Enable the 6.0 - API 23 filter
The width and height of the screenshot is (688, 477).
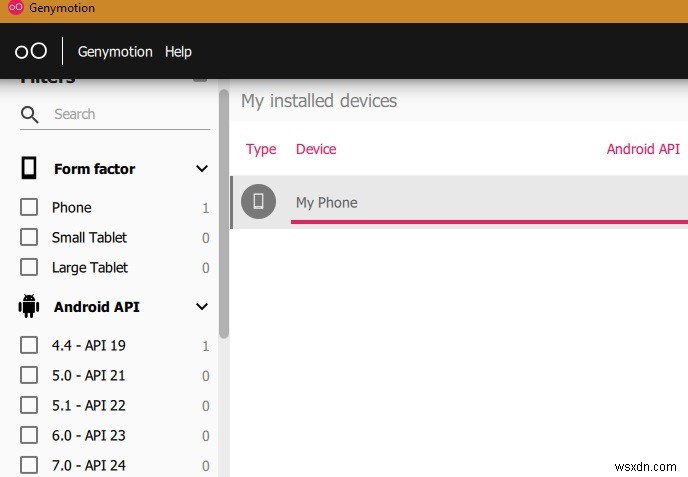tap(29, 435)
